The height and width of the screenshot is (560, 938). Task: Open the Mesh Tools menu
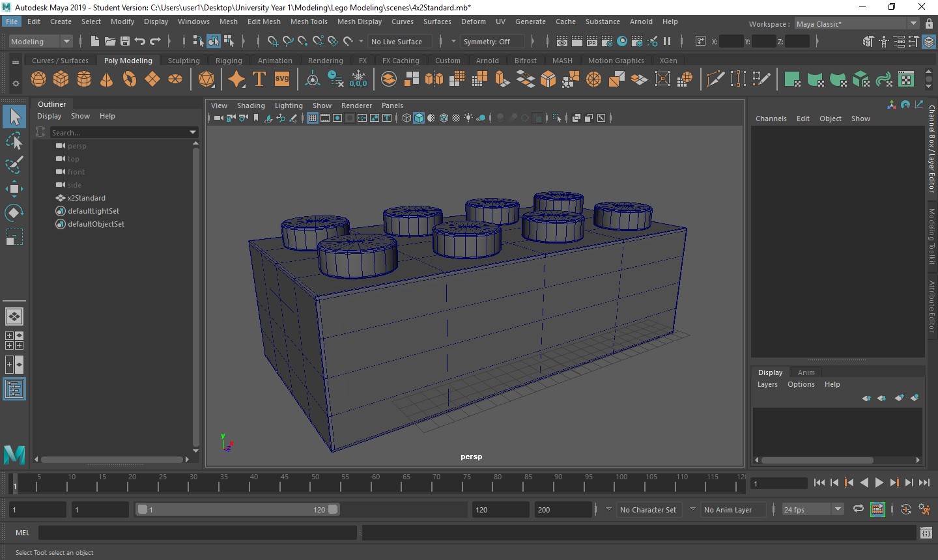click(309, 21)
